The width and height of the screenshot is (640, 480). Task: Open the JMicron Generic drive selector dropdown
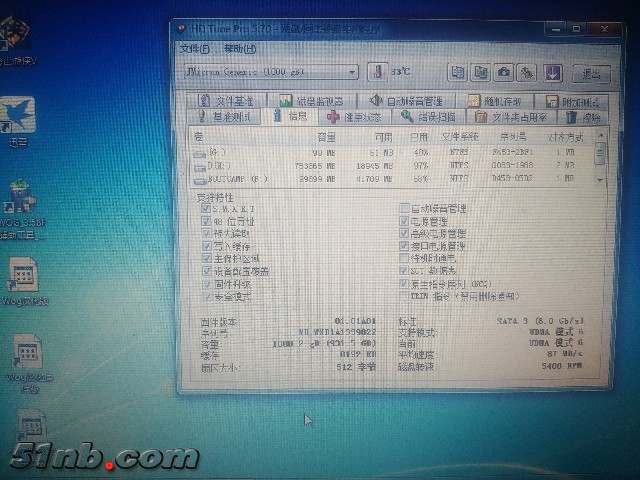coord(271,72)
